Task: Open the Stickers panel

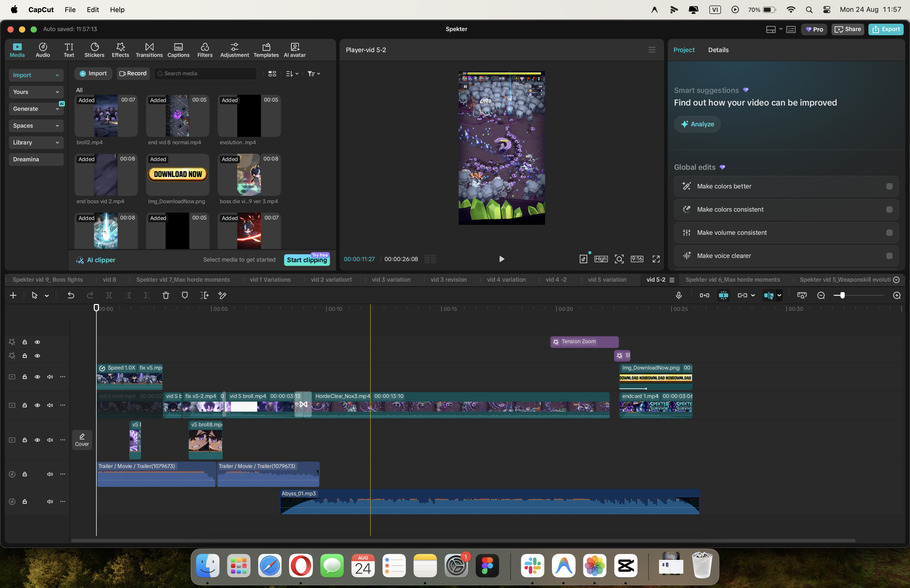Action: (x=94, y=50)
